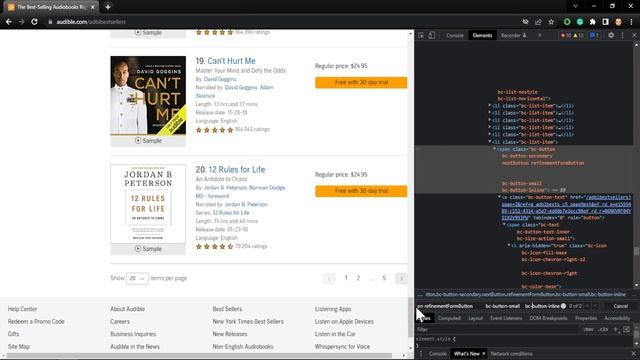
Task: Click the teal extension icon
Action: pyautogui.click(x=580, y=22)
